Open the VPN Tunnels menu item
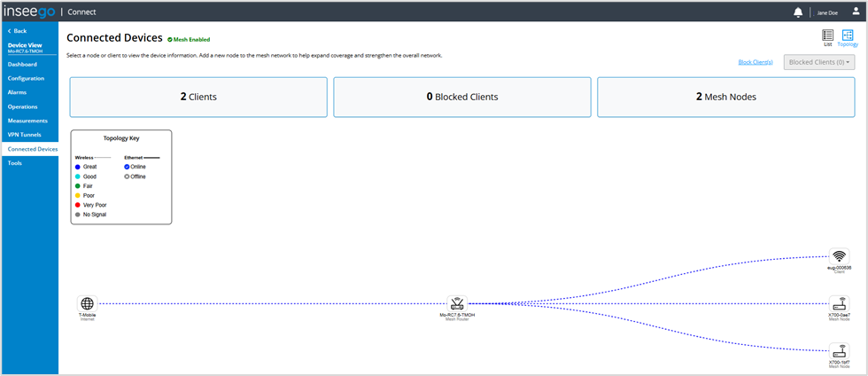Image resolution: width=868 pixels, height=376 pixels. [x=25, y=135]
